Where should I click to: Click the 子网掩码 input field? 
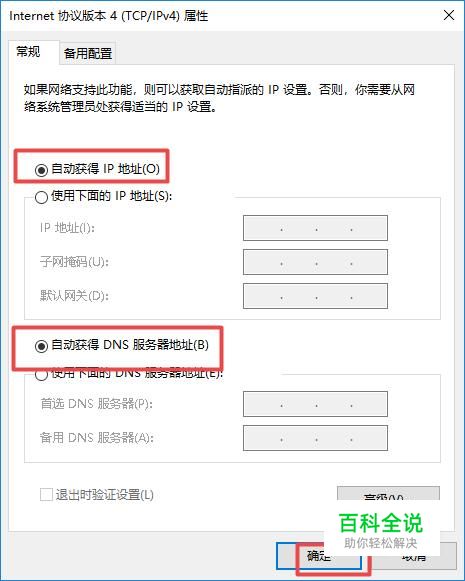click(x=315, y=262)
